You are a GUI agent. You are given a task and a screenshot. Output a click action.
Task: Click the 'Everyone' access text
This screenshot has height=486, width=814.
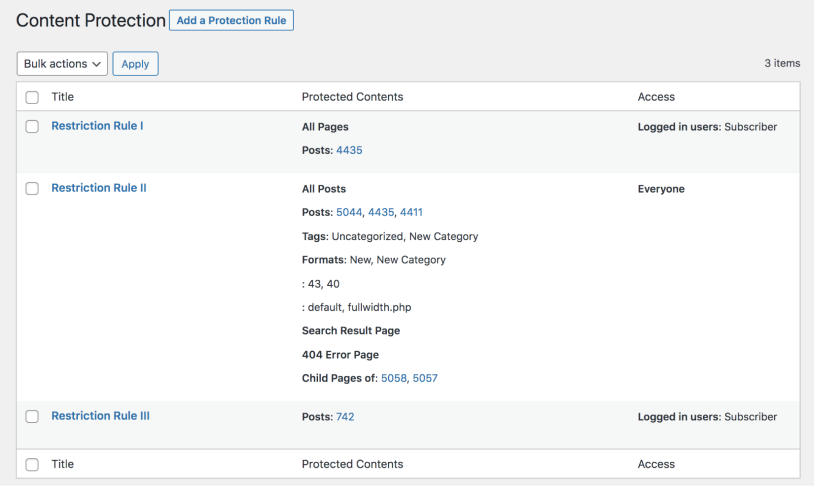[x=661, y=188]
